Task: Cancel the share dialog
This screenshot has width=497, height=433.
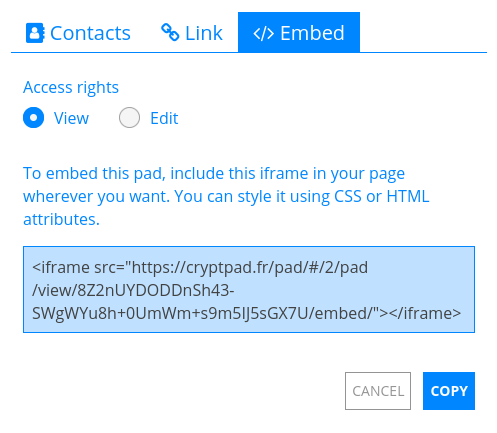Action: 378,391
